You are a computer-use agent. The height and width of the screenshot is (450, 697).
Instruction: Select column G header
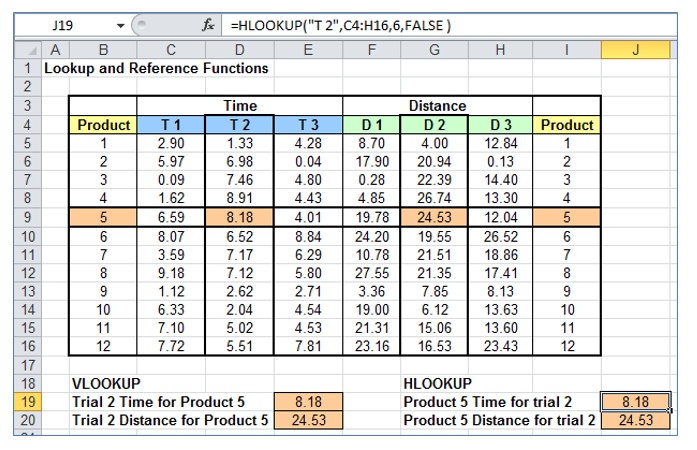[x=434, y=50]
